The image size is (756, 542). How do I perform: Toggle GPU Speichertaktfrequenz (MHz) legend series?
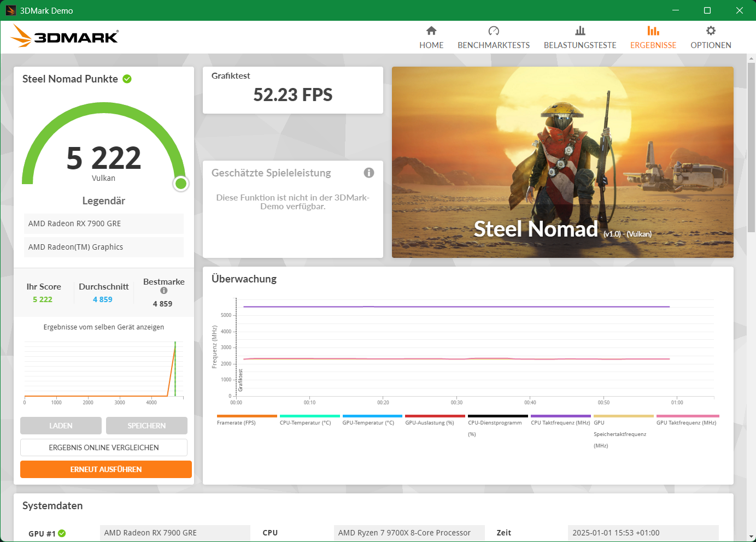[623, 432]
